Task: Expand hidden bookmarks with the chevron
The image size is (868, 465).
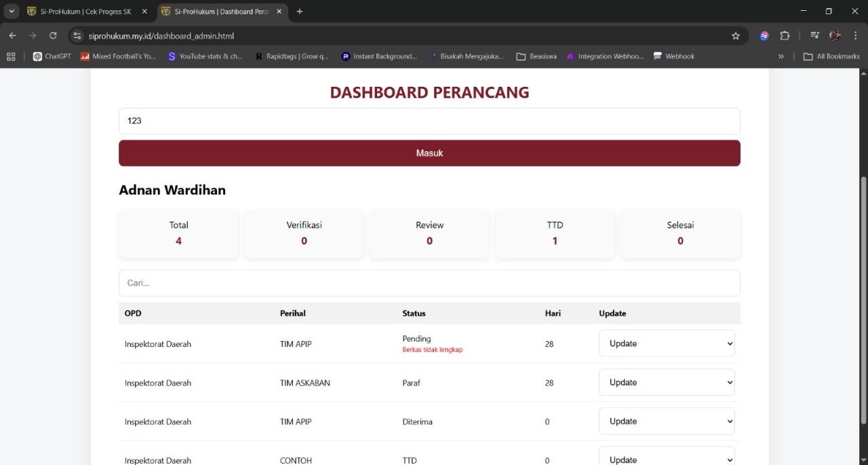Action: [781, 56]
